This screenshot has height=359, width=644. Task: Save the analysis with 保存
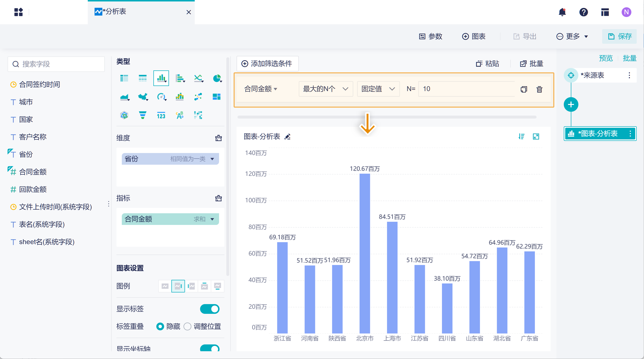[x=619, y=36]
